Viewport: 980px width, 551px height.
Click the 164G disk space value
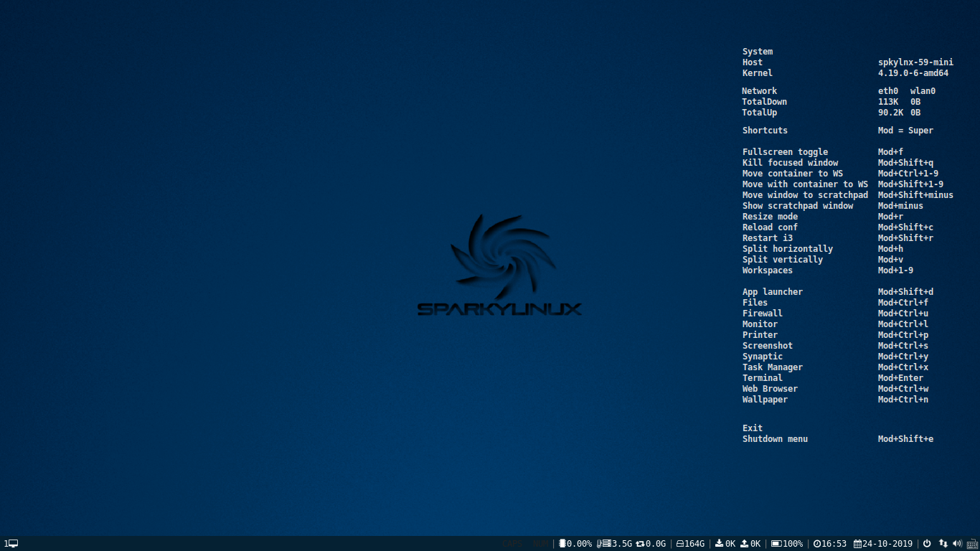[694, 543]
